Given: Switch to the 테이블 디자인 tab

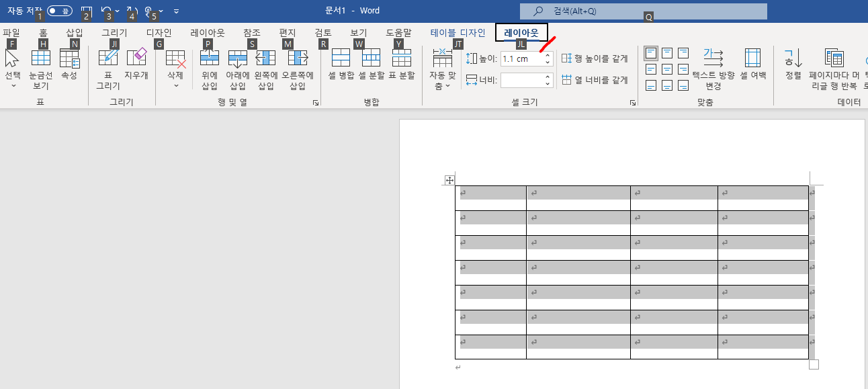Looking at the screenshot, I should 457,32.
